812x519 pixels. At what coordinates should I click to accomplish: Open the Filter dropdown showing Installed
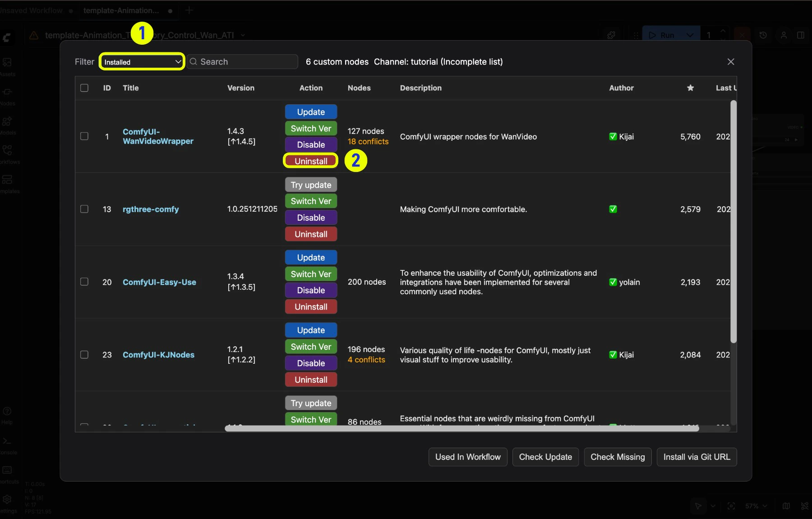[x=142, y=62]
